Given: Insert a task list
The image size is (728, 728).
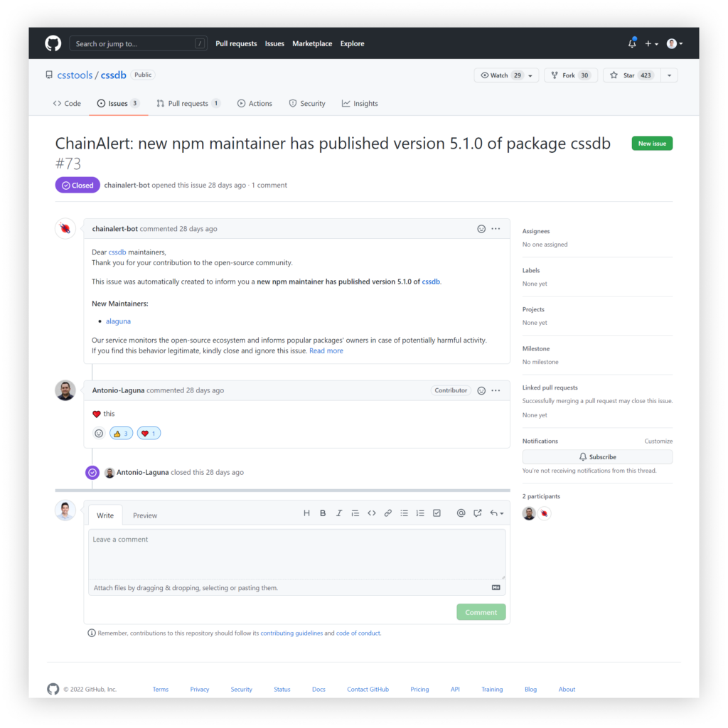Looking at the screenshot, I should point(437,513).
